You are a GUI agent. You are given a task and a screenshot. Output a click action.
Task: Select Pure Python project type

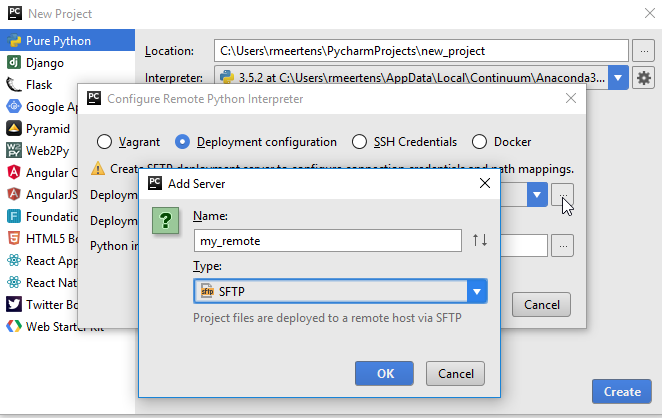[x=58, y=41]
